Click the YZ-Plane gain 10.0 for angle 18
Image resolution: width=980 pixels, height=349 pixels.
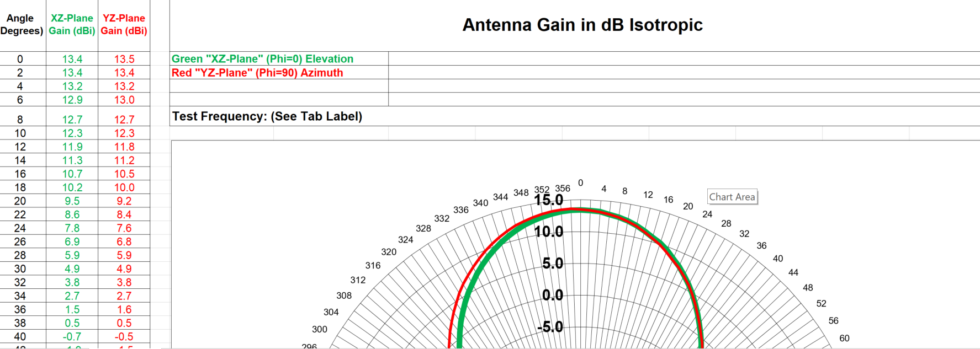click(124, 187)
